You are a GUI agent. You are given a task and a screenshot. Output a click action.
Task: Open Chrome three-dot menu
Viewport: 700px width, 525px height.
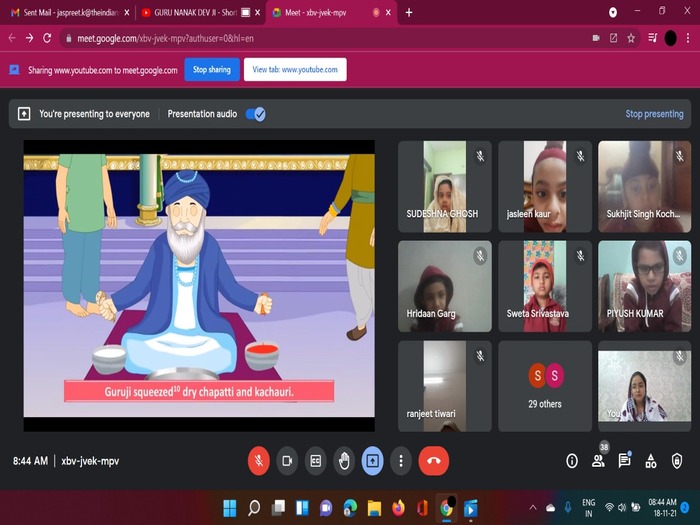click(x=688, y=38)
